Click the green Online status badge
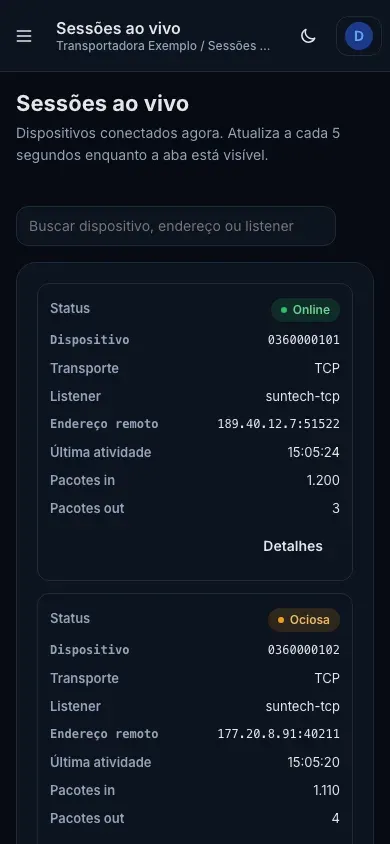The image size is (390, 844). click(306, 310)
